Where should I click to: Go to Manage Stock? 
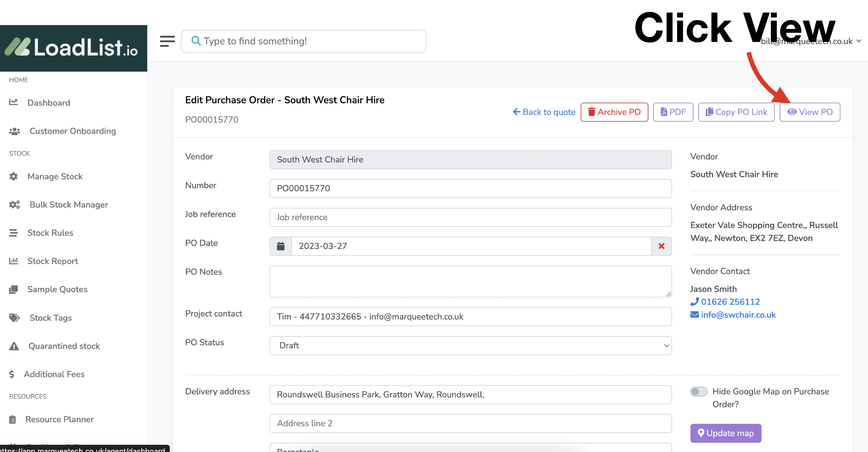55,176
